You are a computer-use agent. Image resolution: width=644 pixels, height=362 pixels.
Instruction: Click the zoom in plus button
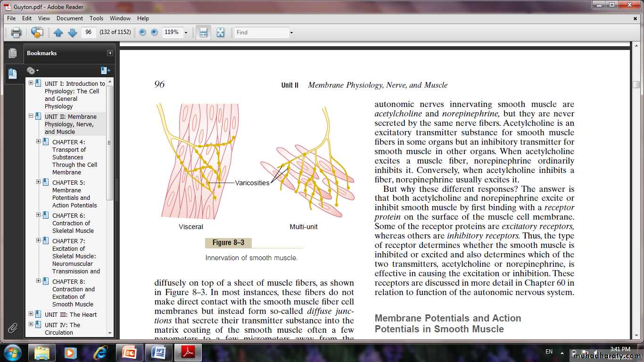154,33
